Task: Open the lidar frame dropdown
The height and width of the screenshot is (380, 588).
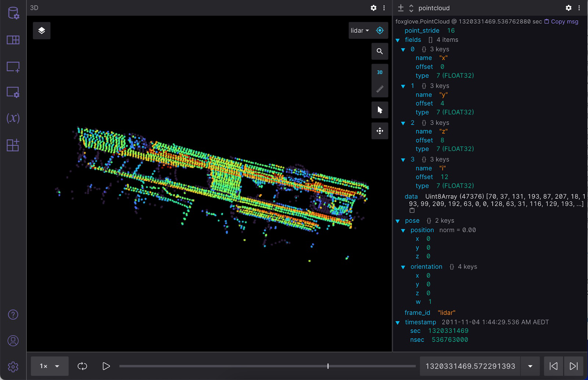Action: [x=359, y=31]
